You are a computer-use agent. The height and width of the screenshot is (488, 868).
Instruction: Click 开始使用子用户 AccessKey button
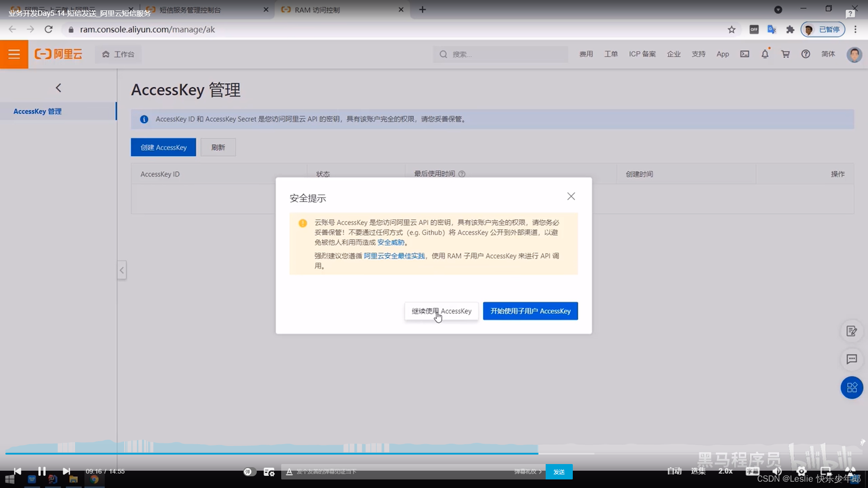[530, 311]
